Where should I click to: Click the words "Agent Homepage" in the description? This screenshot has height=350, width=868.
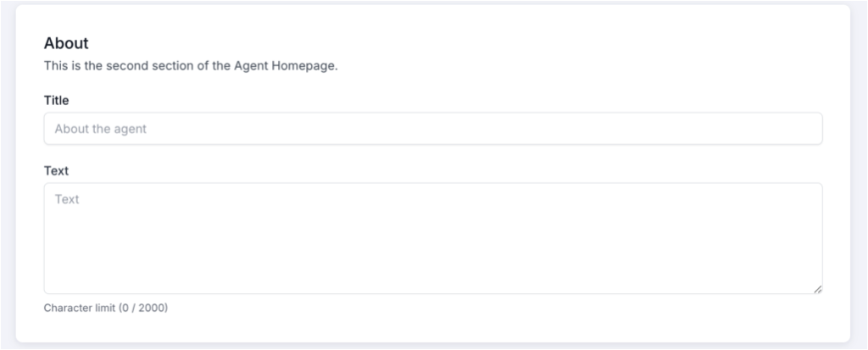[292, 66]
